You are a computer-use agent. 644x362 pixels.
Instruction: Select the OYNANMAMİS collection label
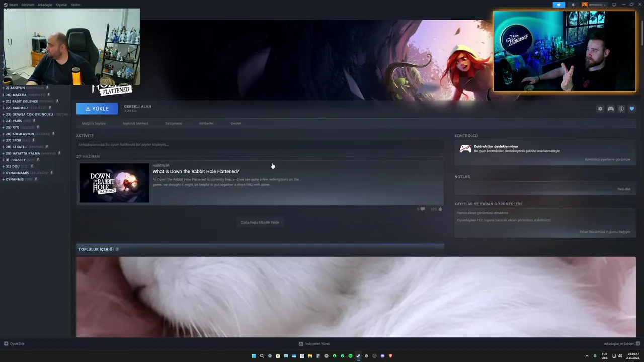(17, 173)
